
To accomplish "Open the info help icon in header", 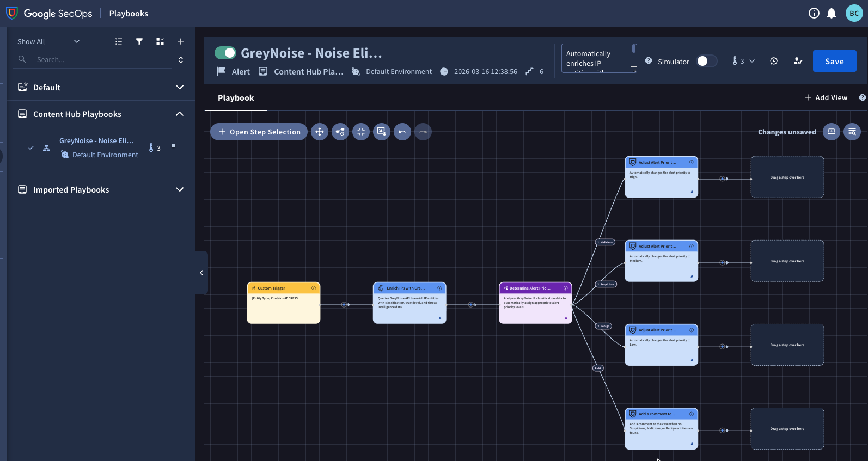I will tap(814, 13).
